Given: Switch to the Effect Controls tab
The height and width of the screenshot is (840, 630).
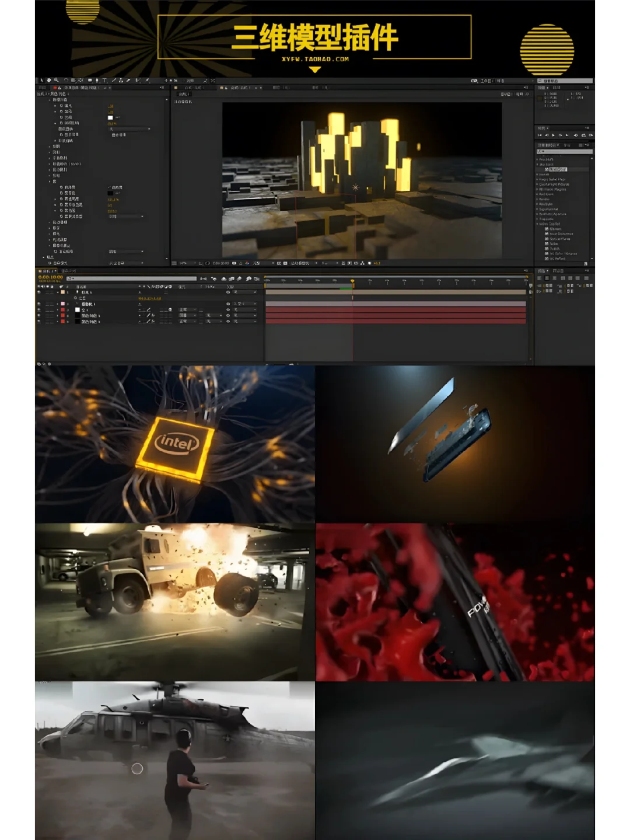Looking at the screenshot, I should 82,88.
